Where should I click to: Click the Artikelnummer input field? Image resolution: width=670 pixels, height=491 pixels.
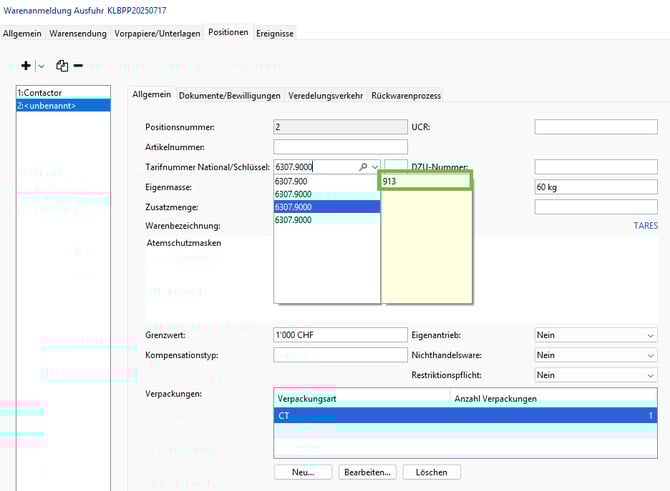[340, 147]
